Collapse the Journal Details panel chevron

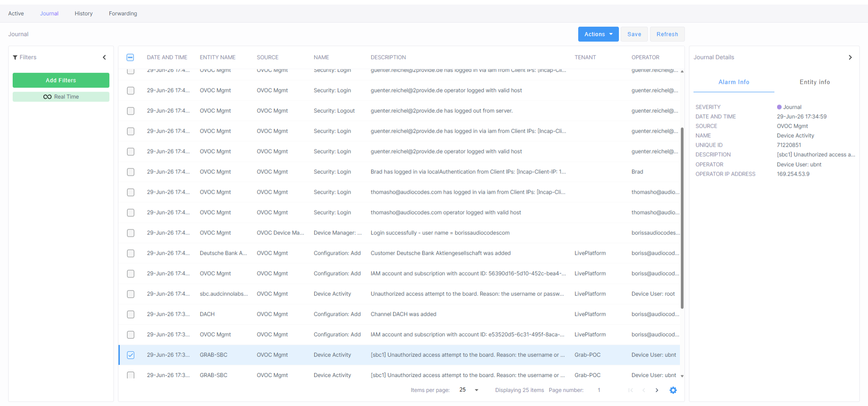point(850,57)
